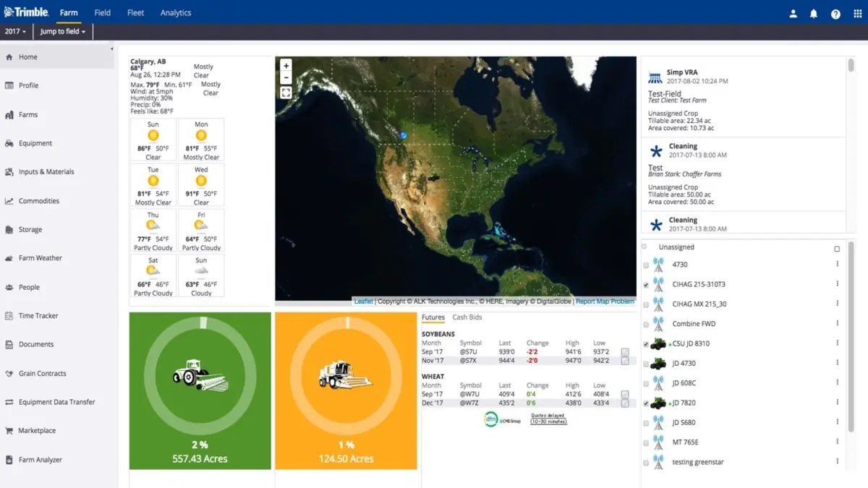This screenshot has width=868, height=488.
Task: Open the user account icon
Action: tap(793, 13)
